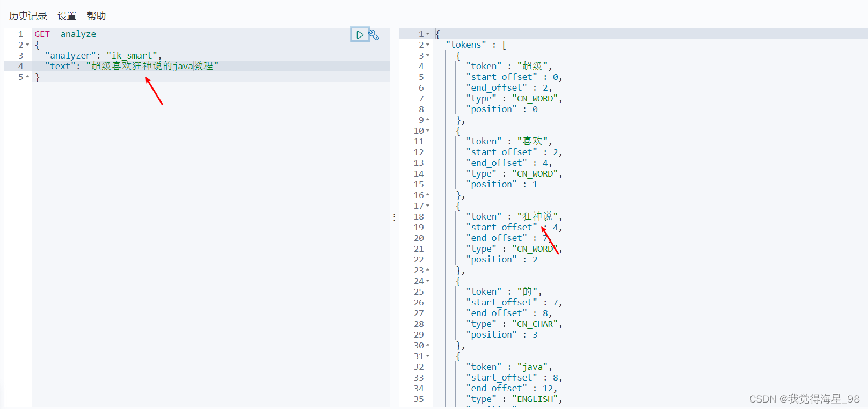Image resolution: width=868 pixels, height=409 pixels.
Task: Select the token "超级" line
Action: pyautogui.click(x=509, y=67)
